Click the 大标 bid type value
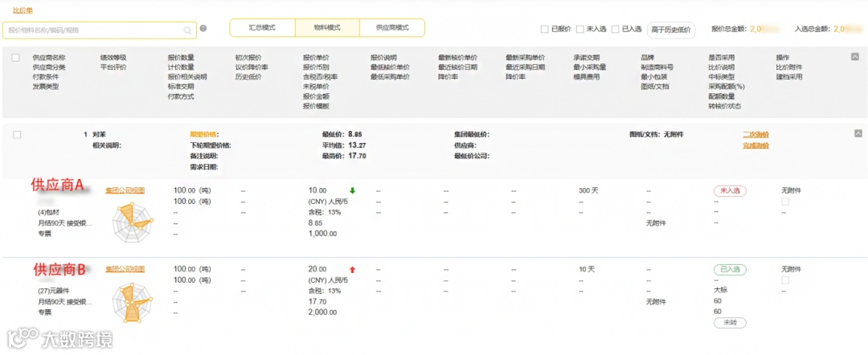 point(721,290)
